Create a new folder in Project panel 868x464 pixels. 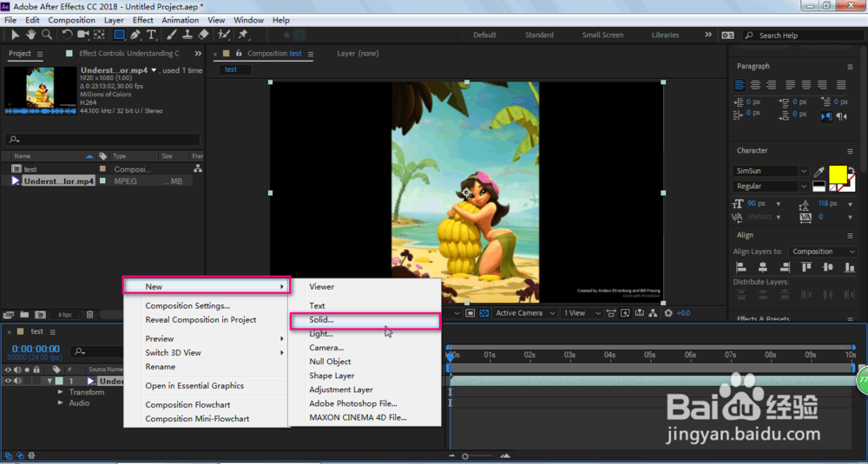(24, 314)
